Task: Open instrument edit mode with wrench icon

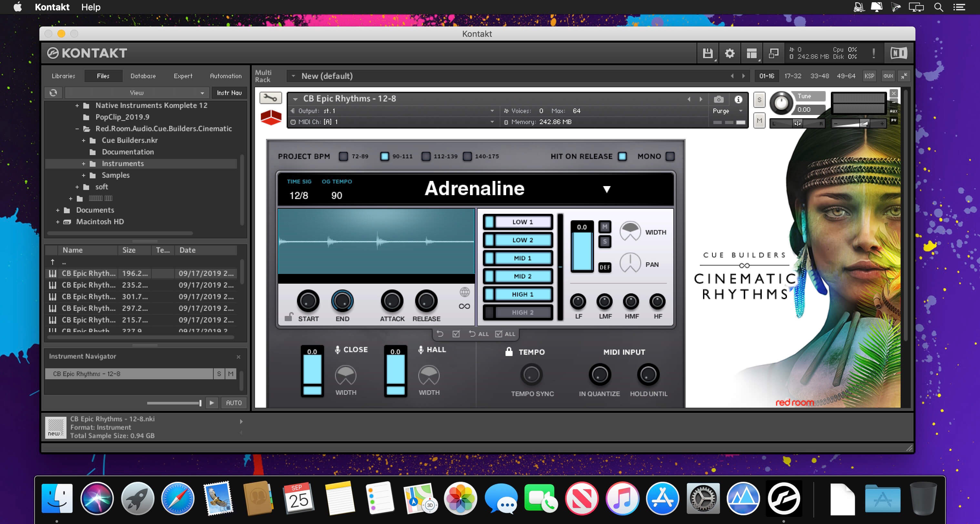Action: (x=271, y=98)
